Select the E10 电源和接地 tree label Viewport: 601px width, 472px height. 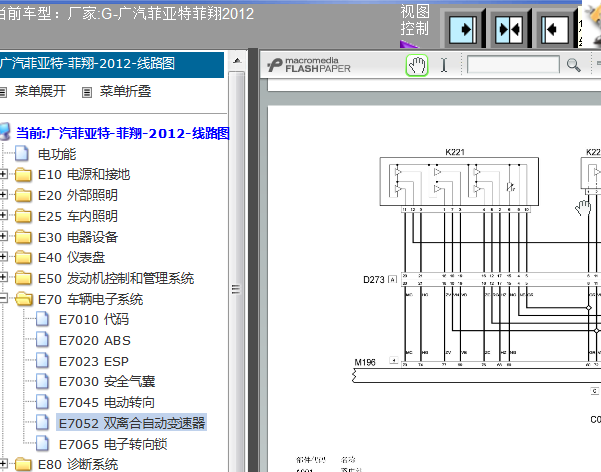pyautogui.click(x=84, y=175)
